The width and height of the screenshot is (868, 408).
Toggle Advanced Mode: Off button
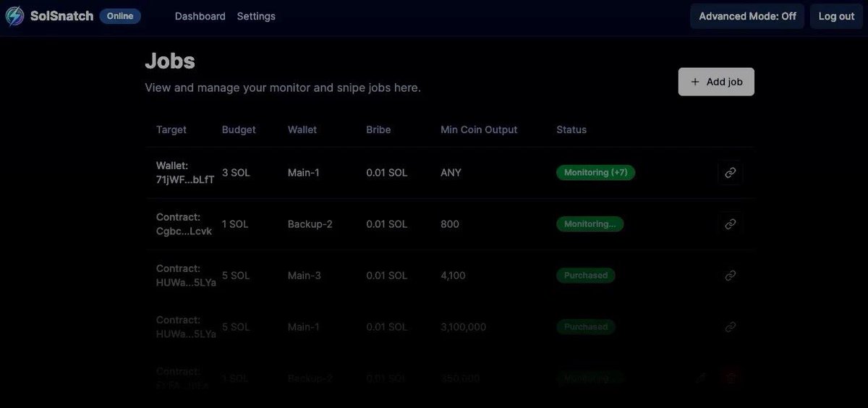tap(747, 16)
